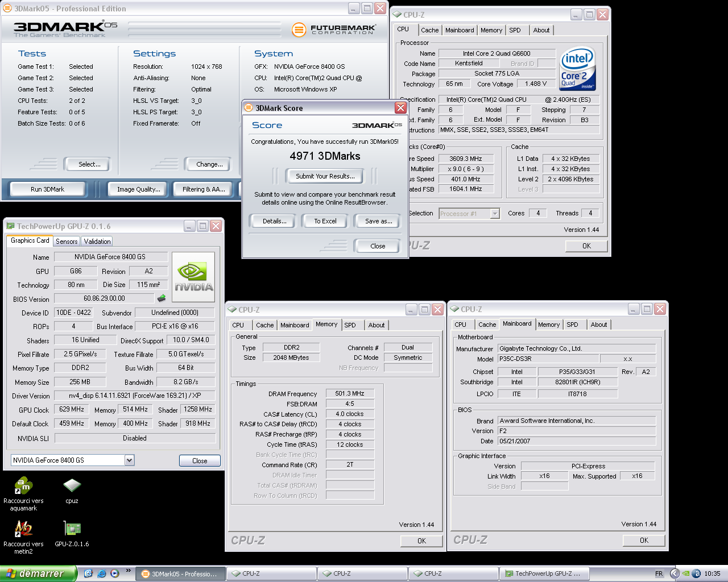Expand hidden system tray icons
The width and height of the screenshot is (728, 582).
pos(675,573)
